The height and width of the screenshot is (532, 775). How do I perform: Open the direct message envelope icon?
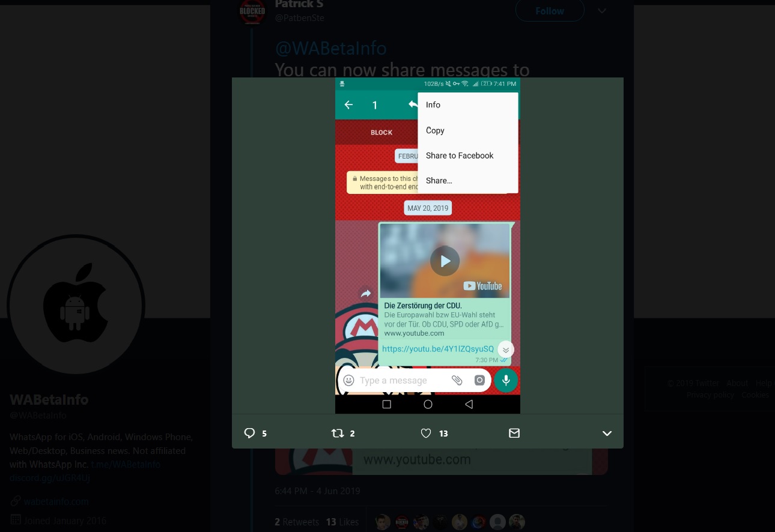coord(514,433)
